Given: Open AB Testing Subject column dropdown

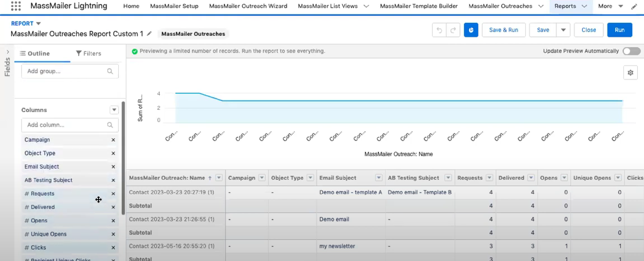Looking at the screenshot, I should [448, 178].
